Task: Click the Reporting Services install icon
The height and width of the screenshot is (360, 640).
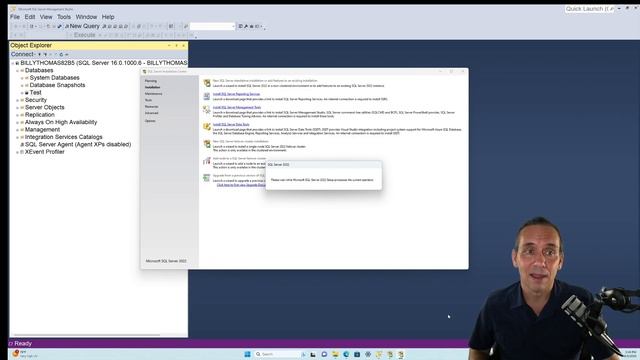Action: (207, 96)
